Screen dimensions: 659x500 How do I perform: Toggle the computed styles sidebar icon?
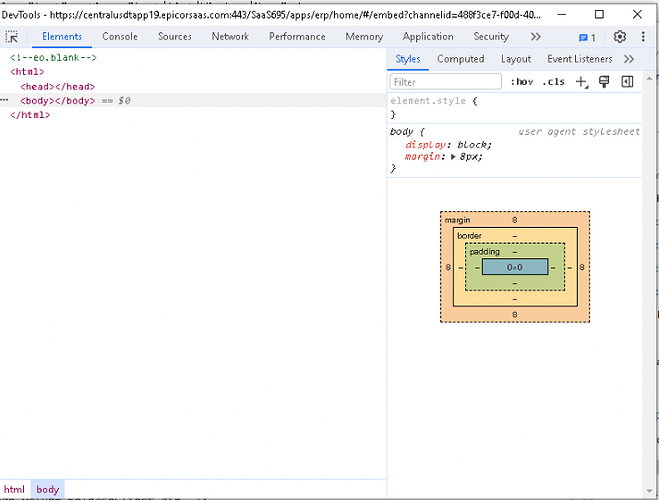click(627, 82)
